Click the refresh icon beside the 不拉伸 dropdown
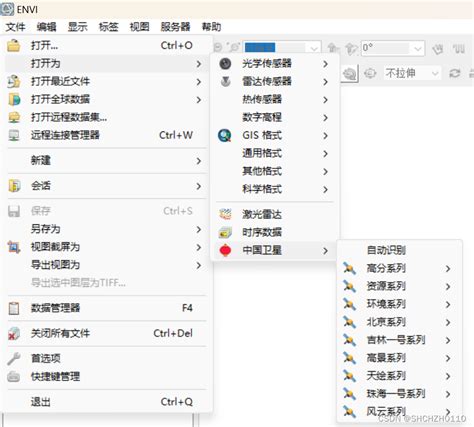Image resolution: width=474 pixels, height=427 pixels. coord(455,73)
